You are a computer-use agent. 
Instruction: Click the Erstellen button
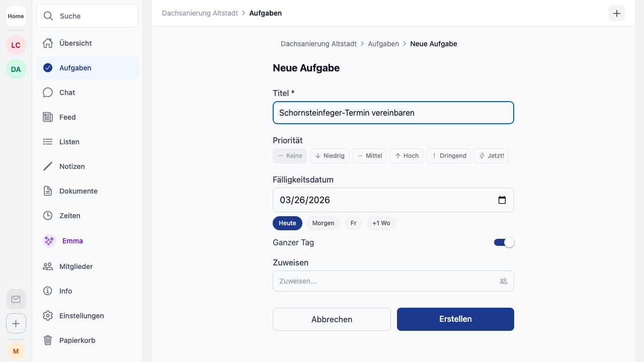[455, 319]
